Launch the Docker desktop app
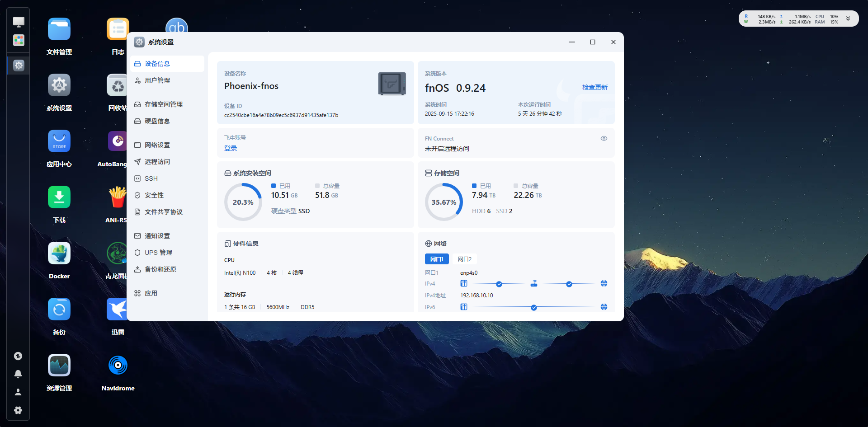 pos(59,253)
